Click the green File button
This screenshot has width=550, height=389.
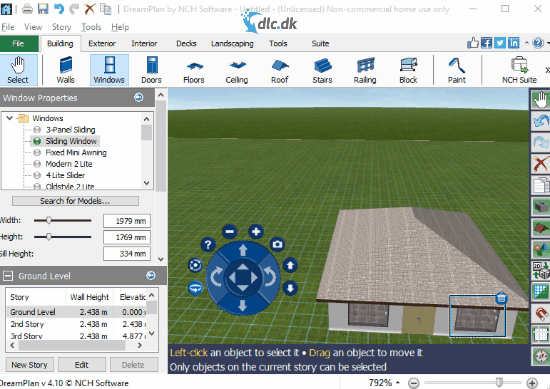pyautogui.click(x=18, y=43)
